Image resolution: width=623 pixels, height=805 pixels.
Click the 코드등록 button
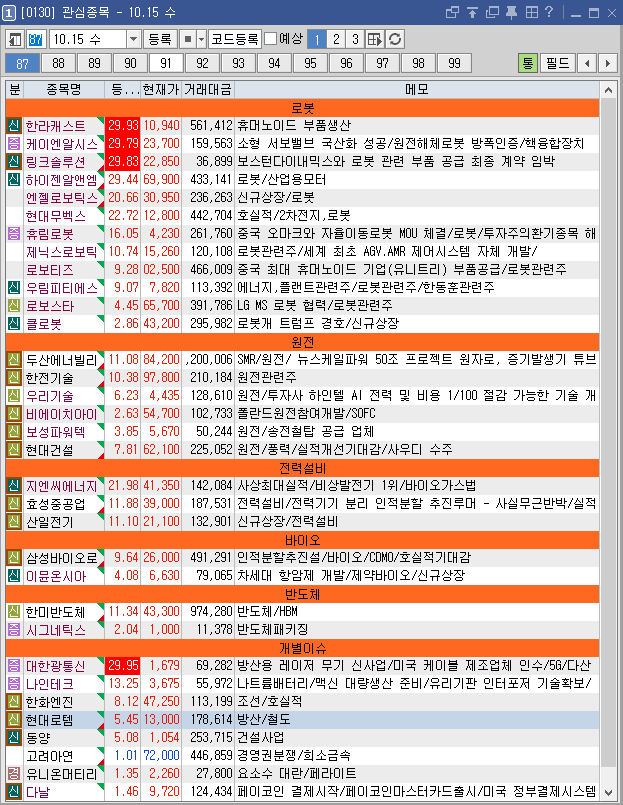(x=234, y=39)
